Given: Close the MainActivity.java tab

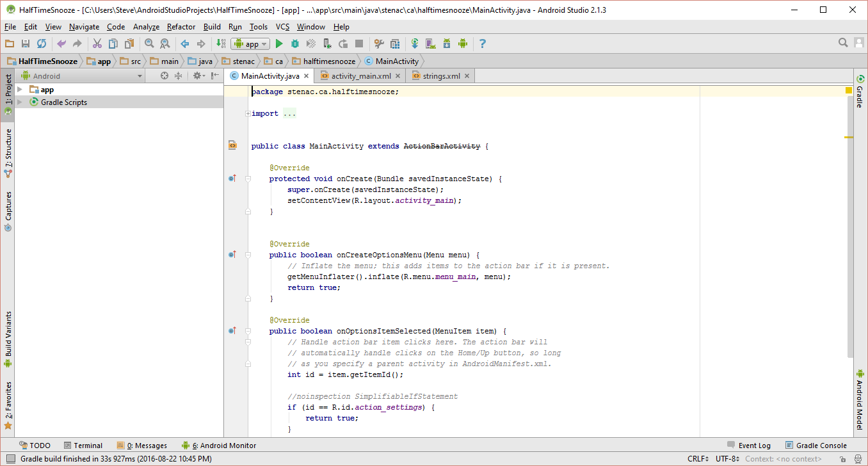Looking at the screenshot, I should pos(307,76).
